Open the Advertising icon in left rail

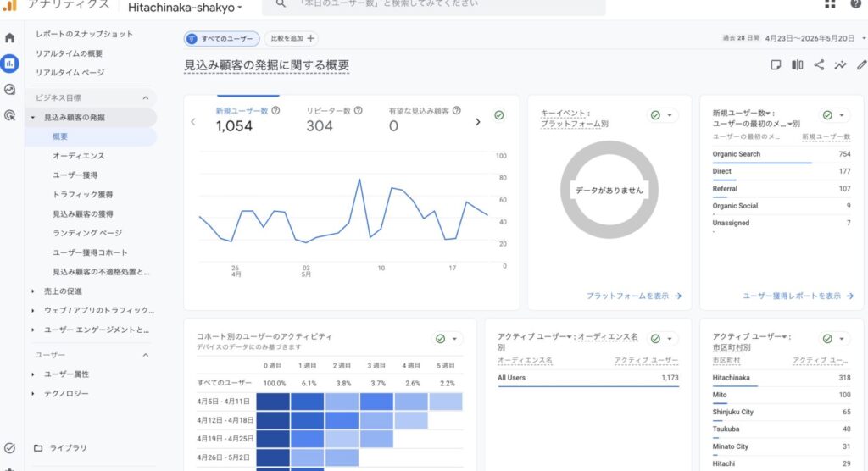coord(9,115)
